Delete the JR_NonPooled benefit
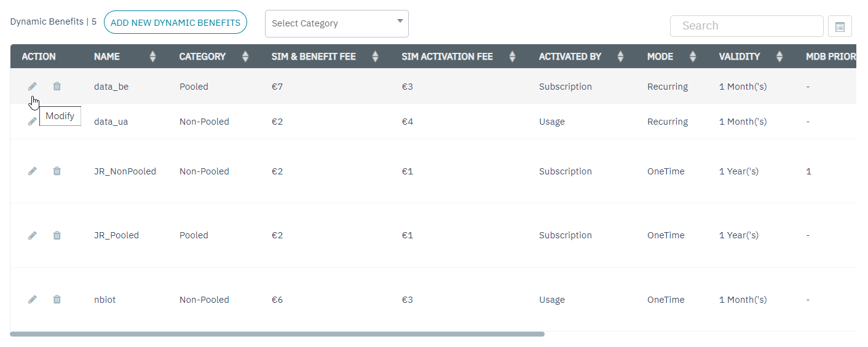 (x=57, y=171)
